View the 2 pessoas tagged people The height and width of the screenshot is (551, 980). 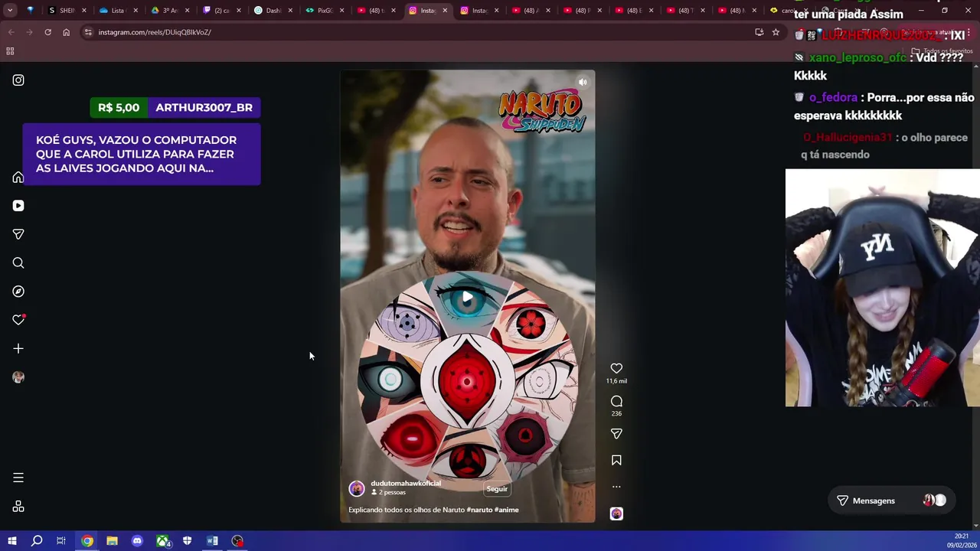pyautogui.click(x=389, y=493)
